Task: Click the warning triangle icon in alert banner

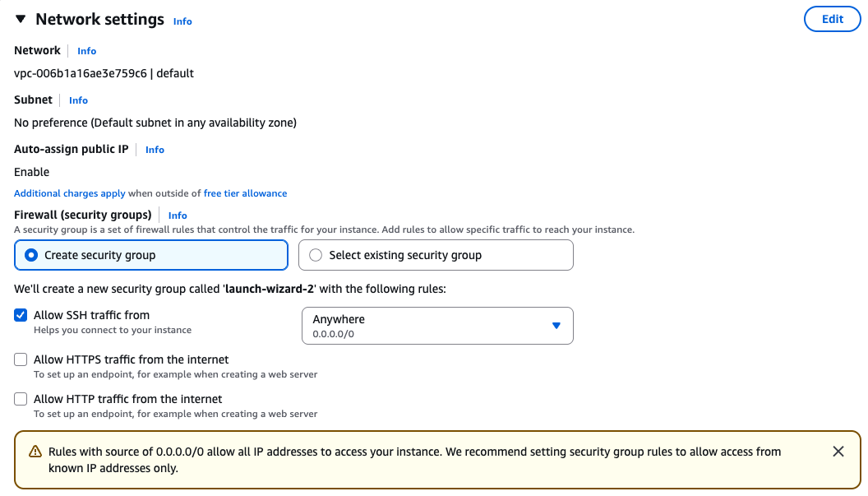Action: point(35,452)
